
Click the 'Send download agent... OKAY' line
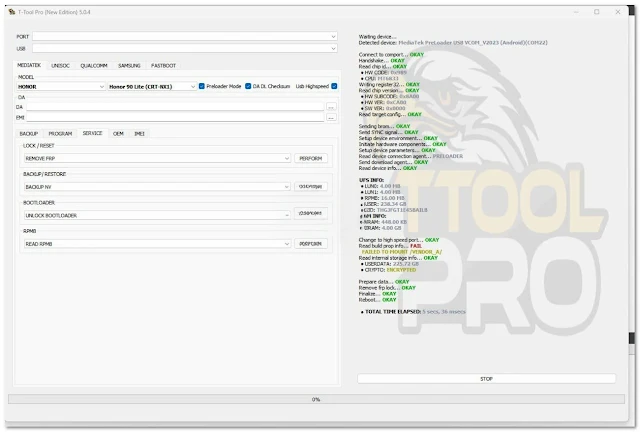pos(393,162)
